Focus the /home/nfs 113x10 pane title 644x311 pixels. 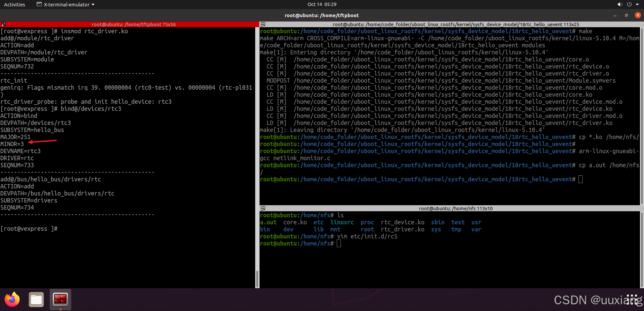[456, 208]
